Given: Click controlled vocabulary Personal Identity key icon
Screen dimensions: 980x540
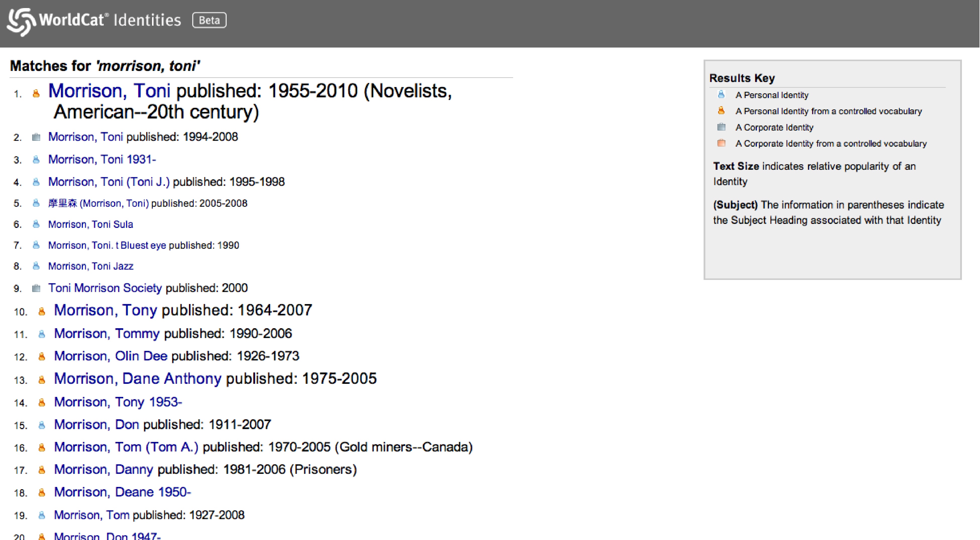Looking at the screenshot, I should 721,110.
